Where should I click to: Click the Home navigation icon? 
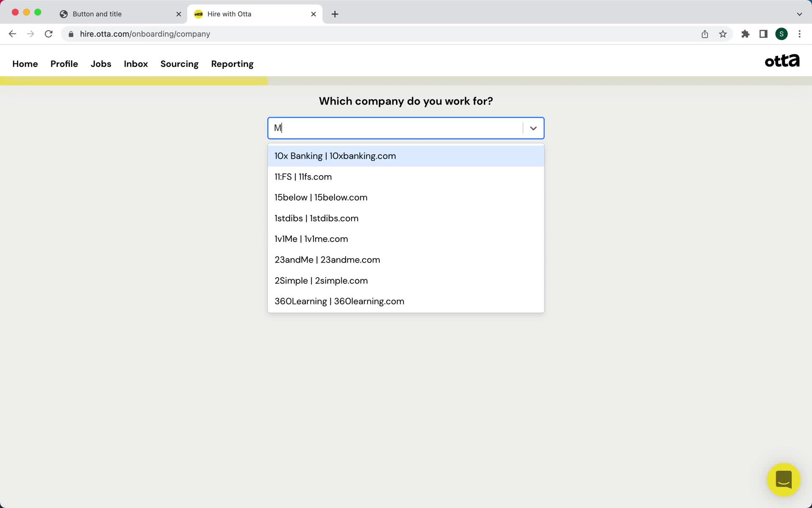tap(25, 64)
